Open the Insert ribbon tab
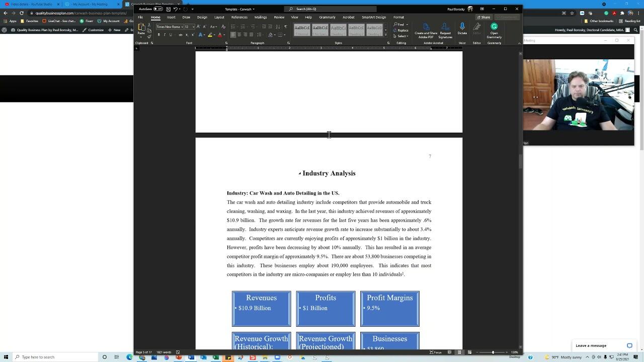The image size is (644, 362). coord(171,17)
